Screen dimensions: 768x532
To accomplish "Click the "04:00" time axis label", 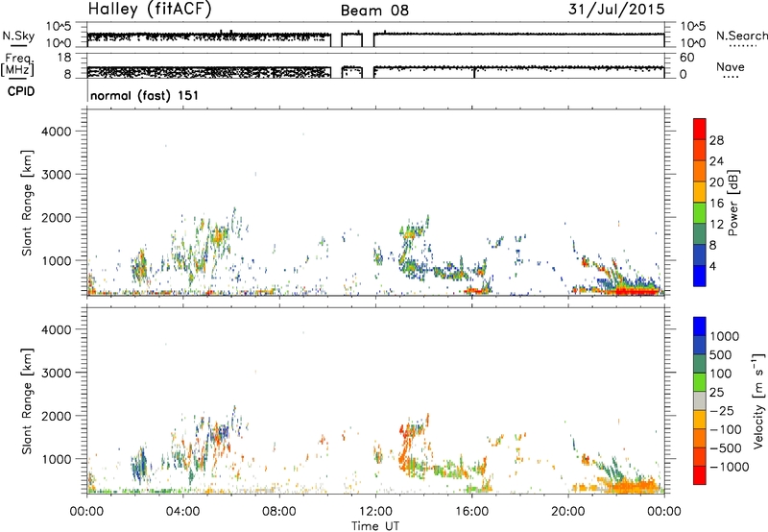I will [x=183, y=512].
